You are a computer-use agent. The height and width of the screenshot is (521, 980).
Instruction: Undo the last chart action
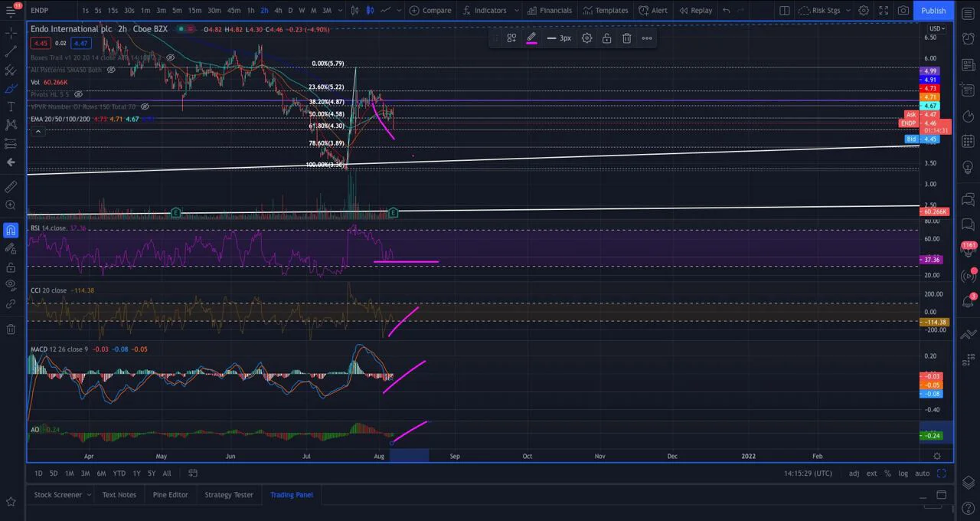pos(727,10)
